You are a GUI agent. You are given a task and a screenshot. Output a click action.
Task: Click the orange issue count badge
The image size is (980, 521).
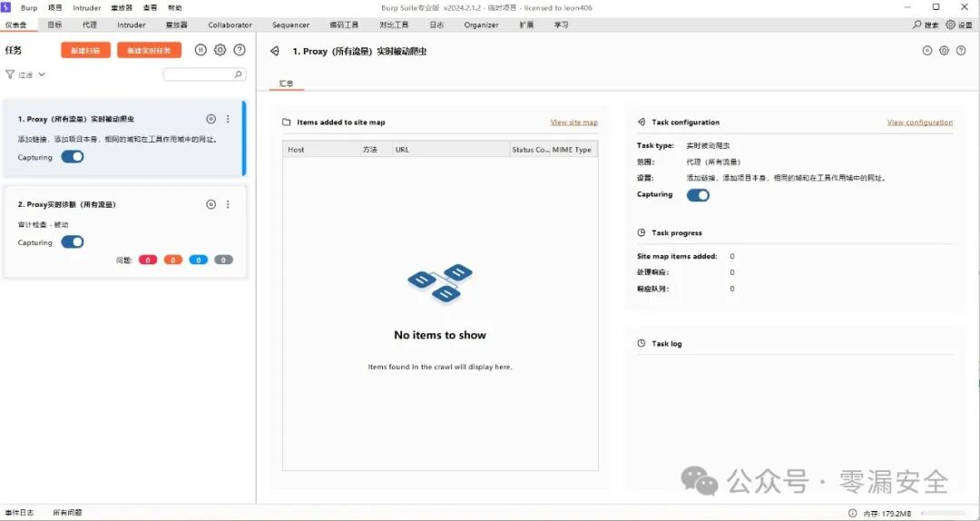click(173, 260)
